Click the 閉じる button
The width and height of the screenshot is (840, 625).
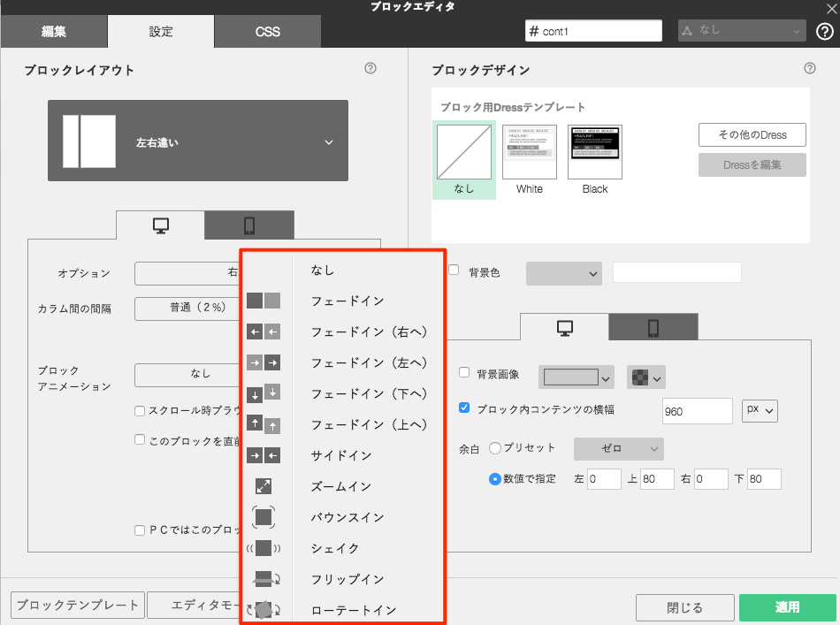(684, 608)
